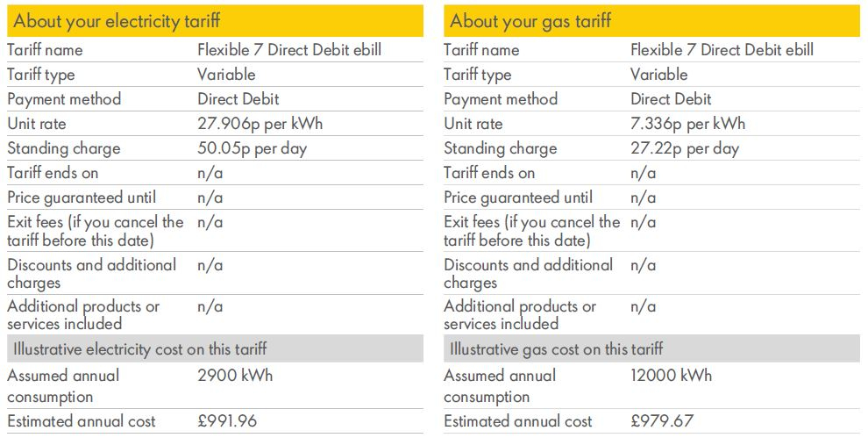Select the 12000 kWh assumed consumption value
868x445 pixels.
tap(671, 375)
